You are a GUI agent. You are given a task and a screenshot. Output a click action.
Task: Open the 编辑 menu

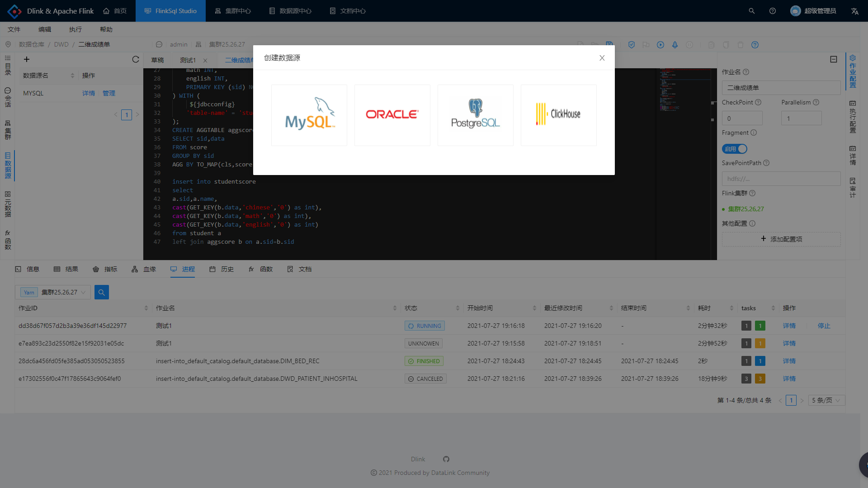coord(45,29)
